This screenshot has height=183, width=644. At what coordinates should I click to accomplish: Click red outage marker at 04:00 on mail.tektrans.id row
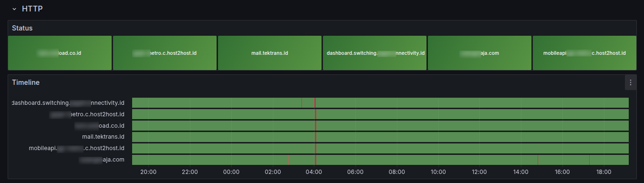pyautogui.click(x=315, y=137)
